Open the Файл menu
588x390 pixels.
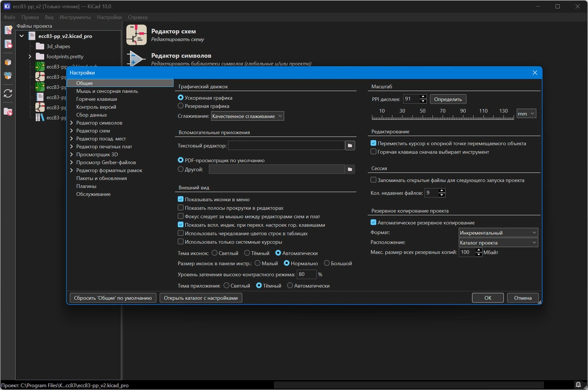pos(9,17)
